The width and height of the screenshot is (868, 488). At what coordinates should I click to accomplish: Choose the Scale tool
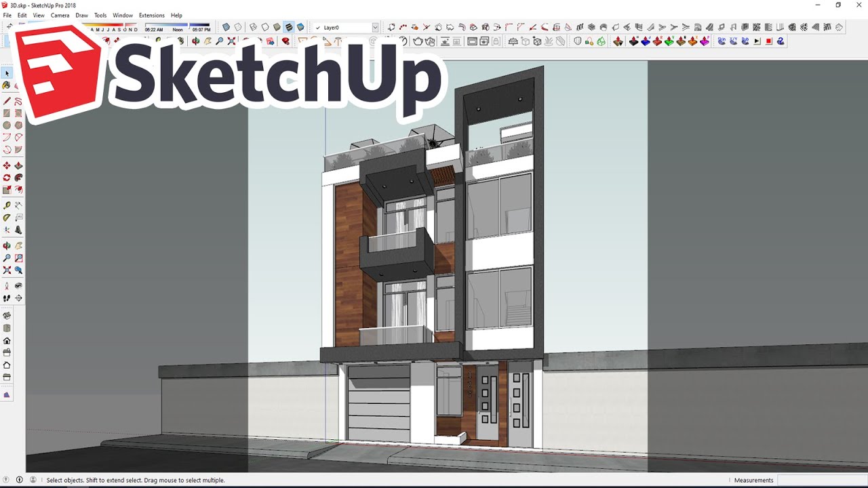(x=7, y=190)
